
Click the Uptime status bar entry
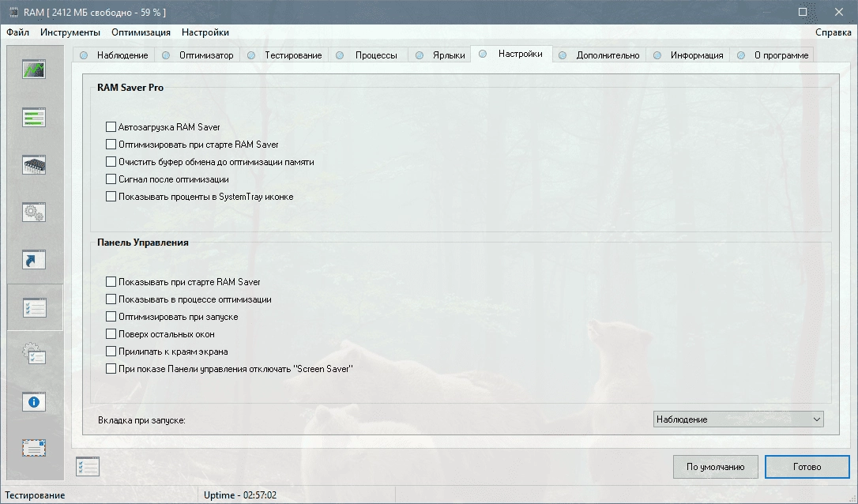[x=240, y=495]
